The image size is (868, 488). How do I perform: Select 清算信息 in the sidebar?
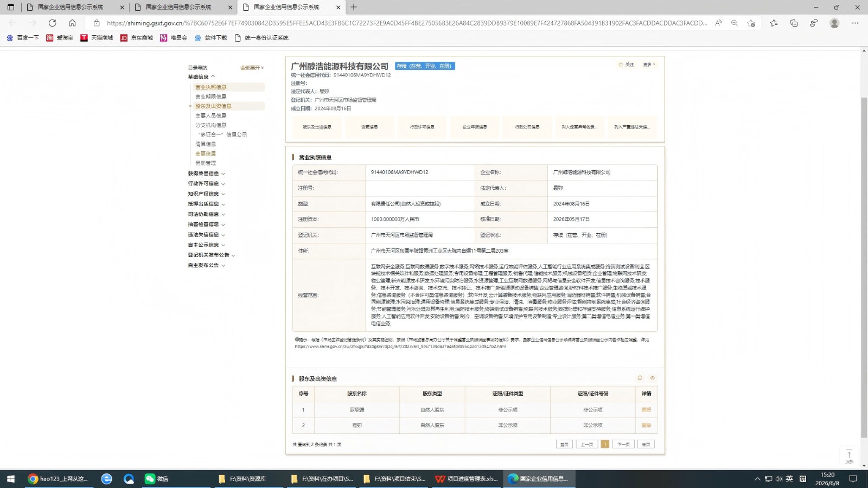[206, 144]
